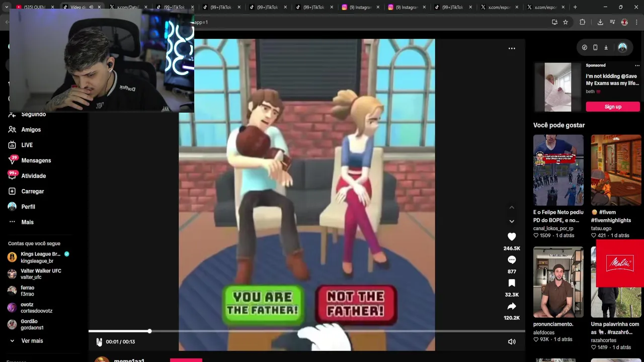644x362 pixels.
Task: Open Chrome downloads
Action: pos(600,22)
